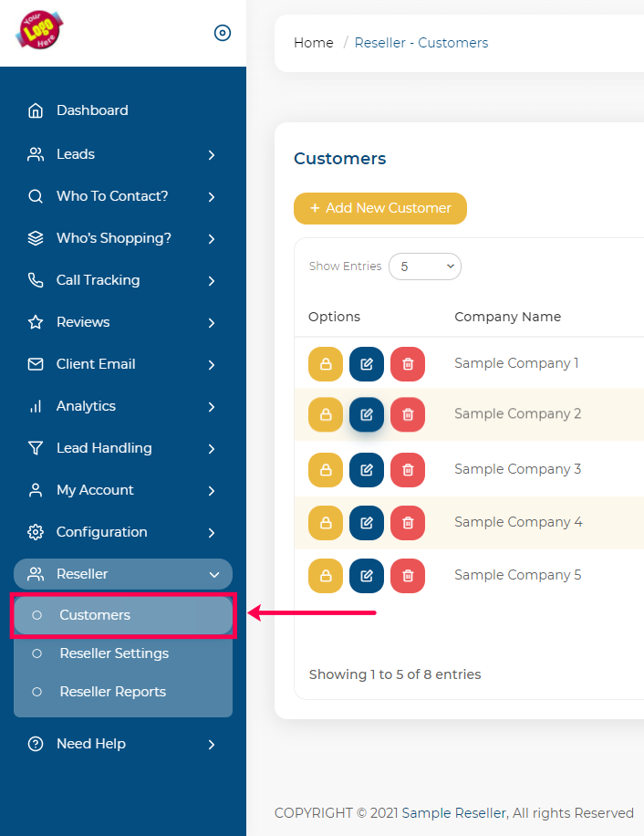This screenshot has height=836, width=644.
Task: Collapse the Reseller menu section
Action: [x=123, y=574]
